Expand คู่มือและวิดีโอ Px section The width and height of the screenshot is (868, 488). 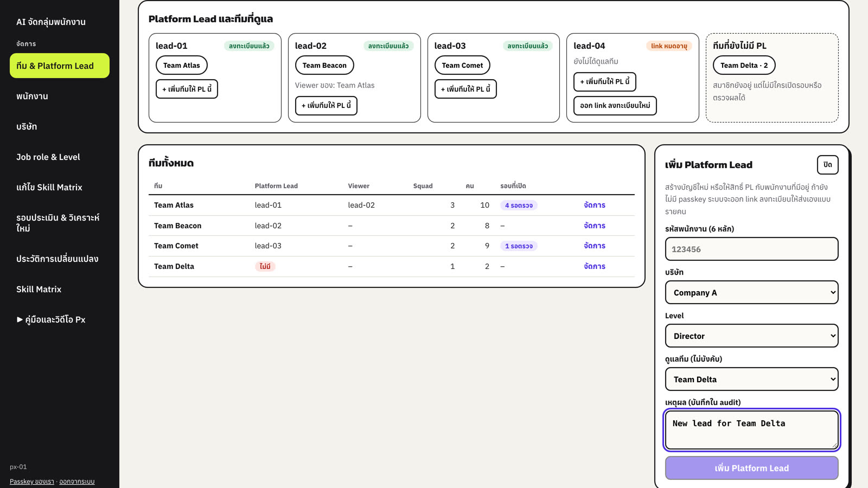click(x=60, y=319)
